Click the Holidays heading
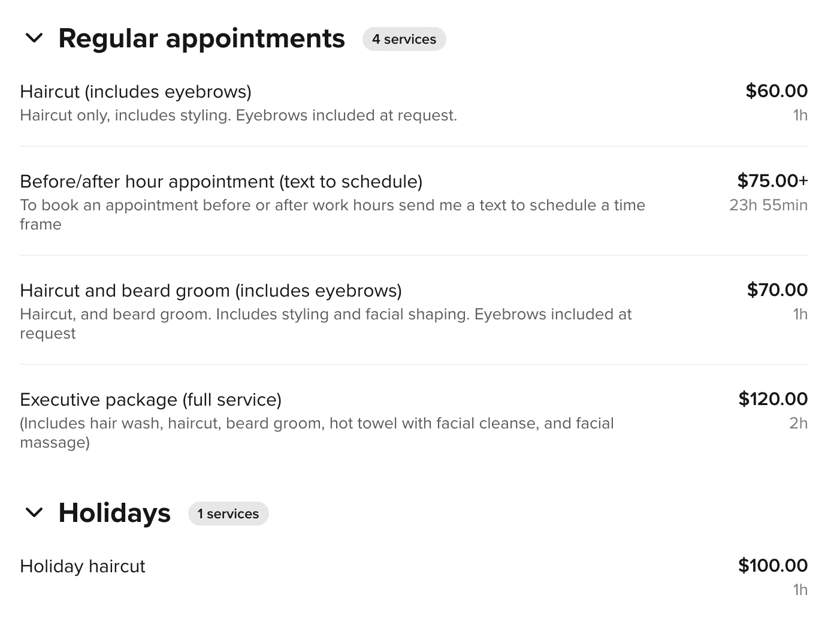 pyautogui.click(x=114, y=513)
